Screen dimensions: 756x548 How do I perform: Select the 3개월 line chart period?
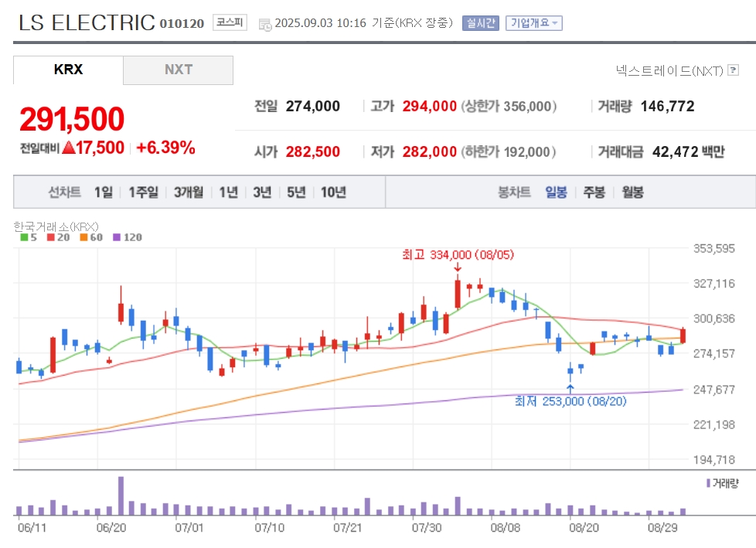(189, 192)
